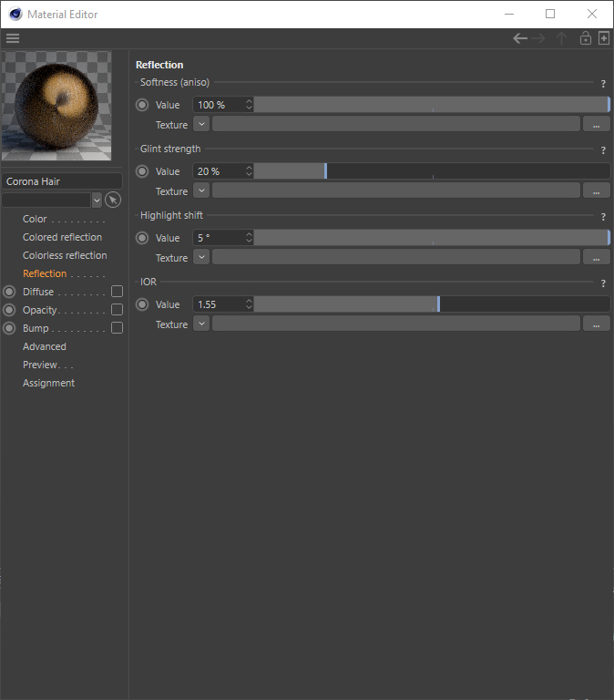Click the Softness Texture bar

click(x=396, y=124)
